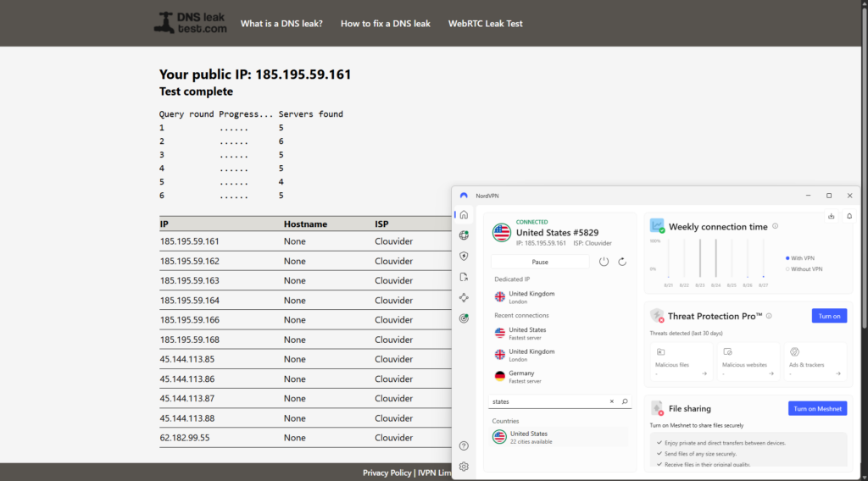Viewport: 868px width, 481px height.
Task: Click the disconnect power icon
Action: (x=604, y=262)
